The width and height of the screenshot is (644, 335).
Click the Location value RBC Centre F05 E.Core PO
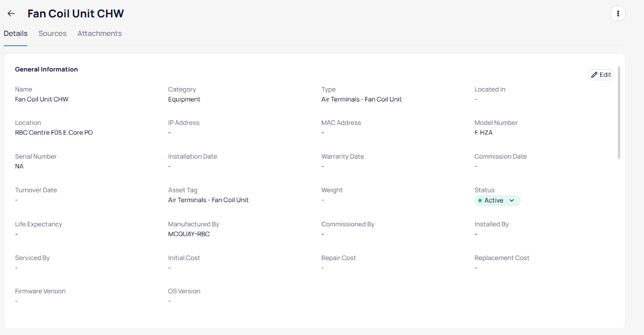point(54,132)
